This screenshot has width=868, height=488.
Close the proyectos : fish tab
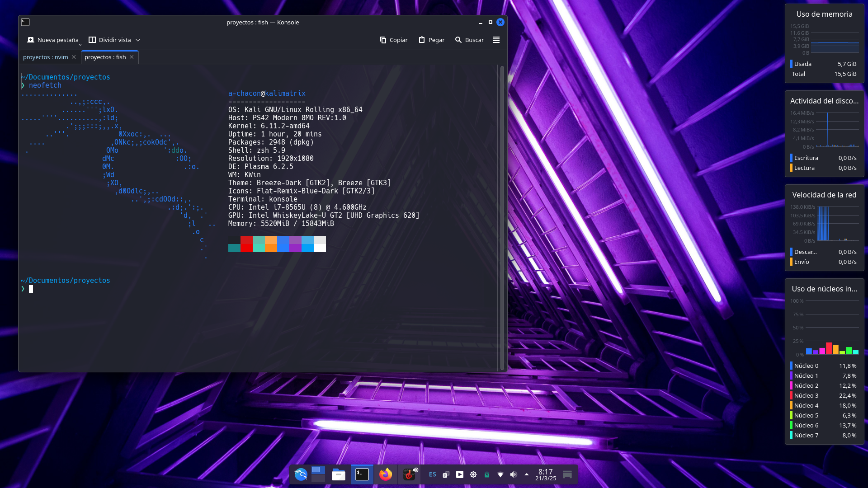132,57
